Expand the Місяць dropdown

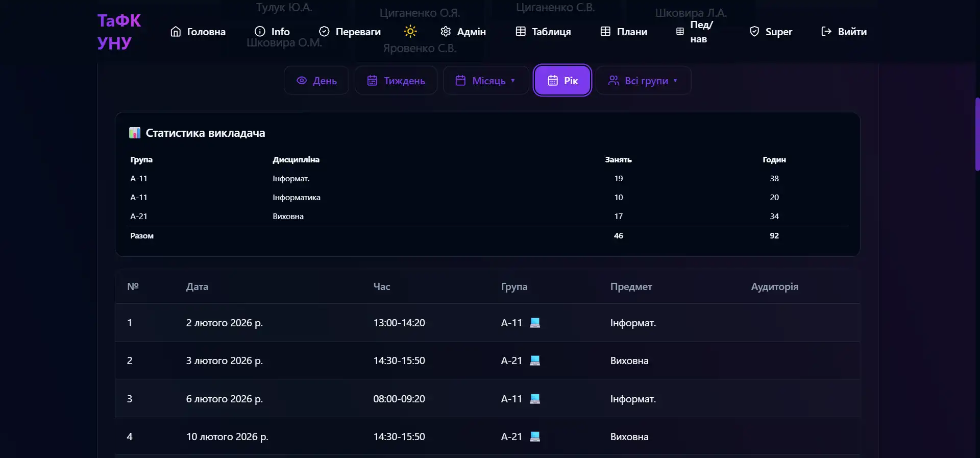[486, 81]
